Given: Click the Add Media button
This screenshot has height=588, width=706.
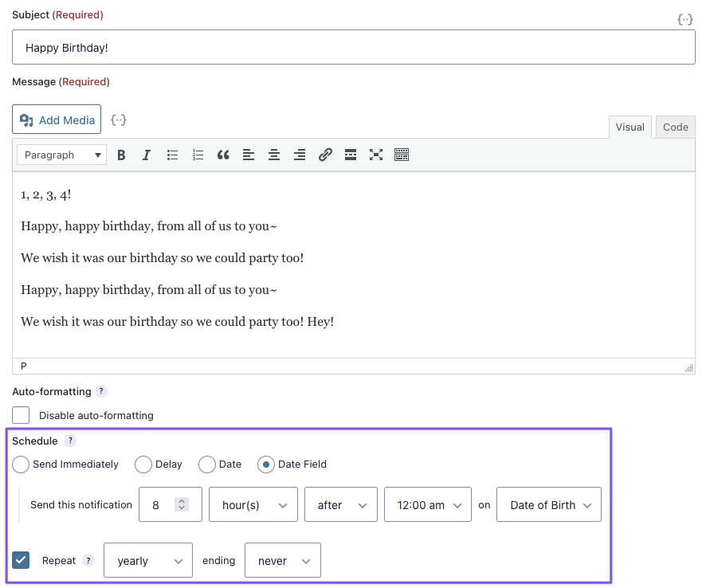Looking at the screenshot, I should (x=57, y=120).
